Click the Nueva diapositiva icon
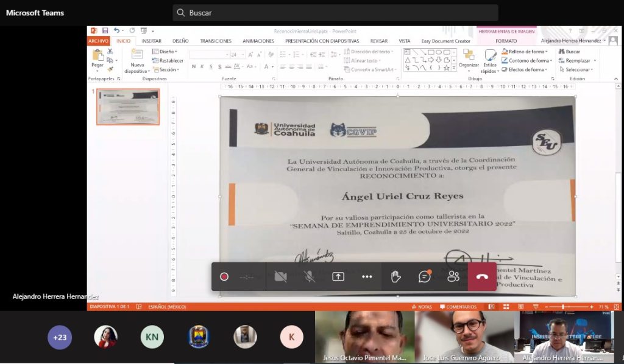Screen dimensions: 624x364 click(137, 55)
